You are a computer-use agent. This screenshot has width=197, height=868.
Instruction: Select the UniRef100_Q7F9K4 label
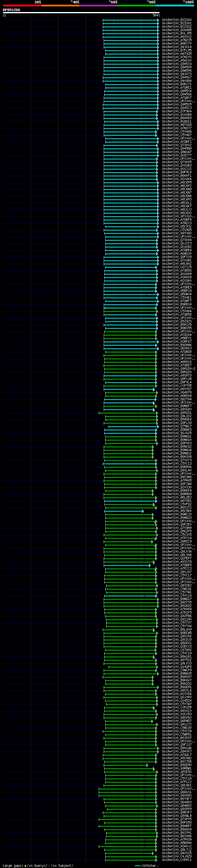tap(176, 111)
